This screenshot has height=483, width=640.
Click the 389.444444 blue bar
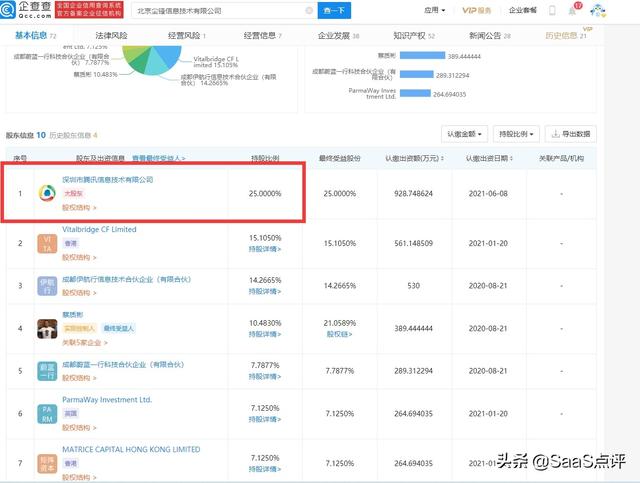click(x=422, y=56)
